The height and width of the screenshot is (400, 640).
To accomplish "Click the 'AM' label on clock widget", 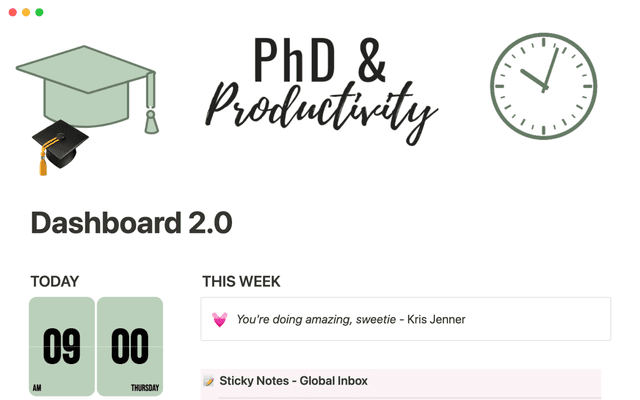I will point(37,388).
